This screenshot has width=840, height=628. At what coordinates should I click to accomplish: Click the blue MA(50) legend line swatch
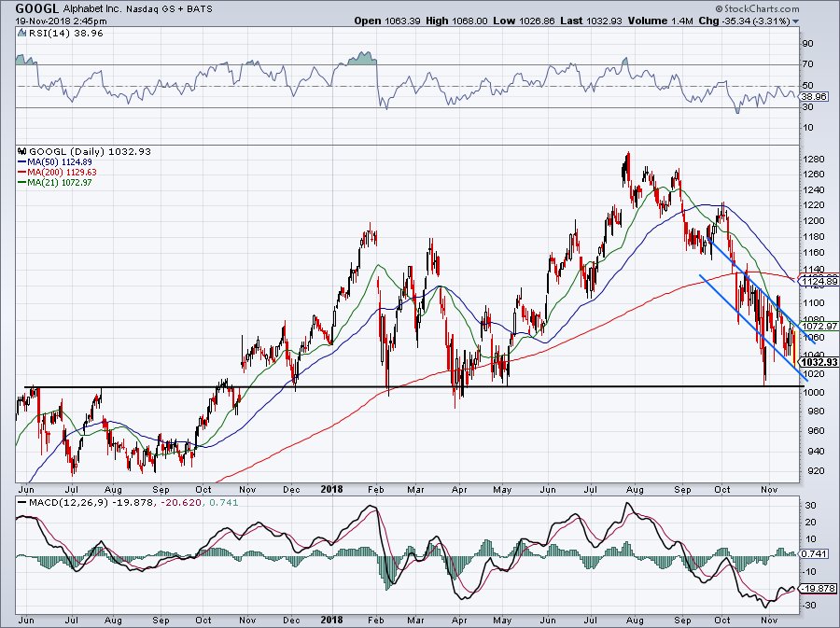tap(22, 161)
